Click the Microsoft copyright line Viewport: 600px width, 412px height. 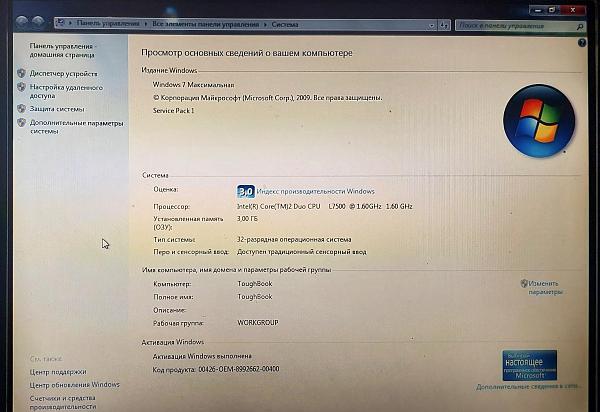267,98
